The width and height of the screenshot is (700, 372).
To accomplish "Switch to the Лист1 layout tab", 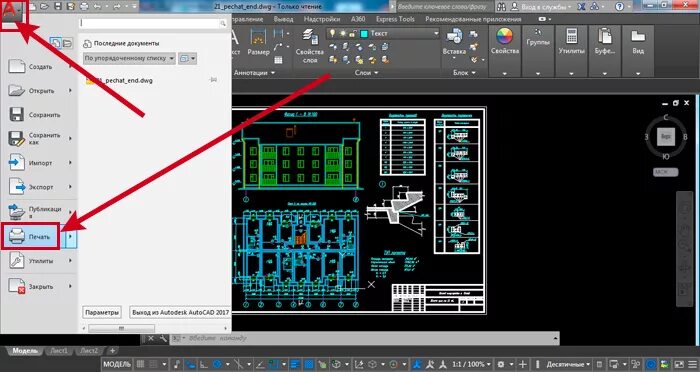I will coord(59,351).
